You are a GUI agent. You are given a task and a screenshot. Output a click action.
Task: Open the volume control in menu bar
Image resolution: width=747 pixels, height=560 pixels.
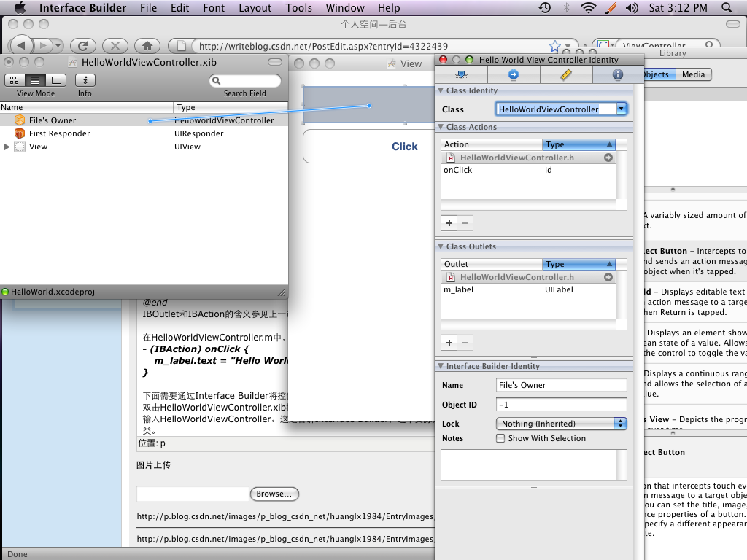click(632, 7)
